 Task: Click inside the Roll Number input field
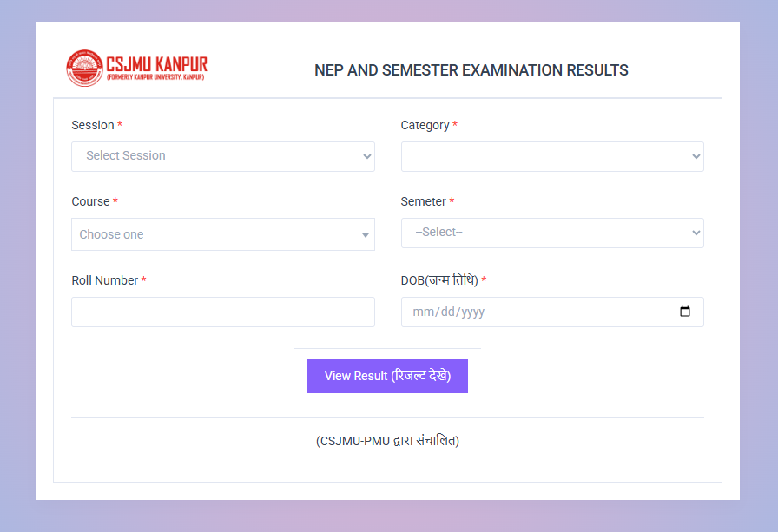(223, 312)
